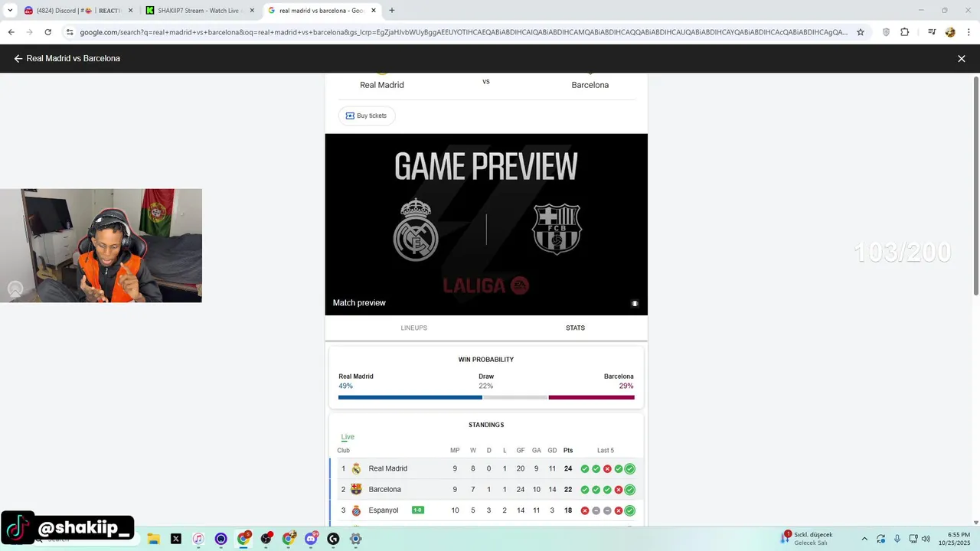Open the media controls toolbar icon
The width and height of the screenshot is (980, 551).
click(x=932, y=32)
